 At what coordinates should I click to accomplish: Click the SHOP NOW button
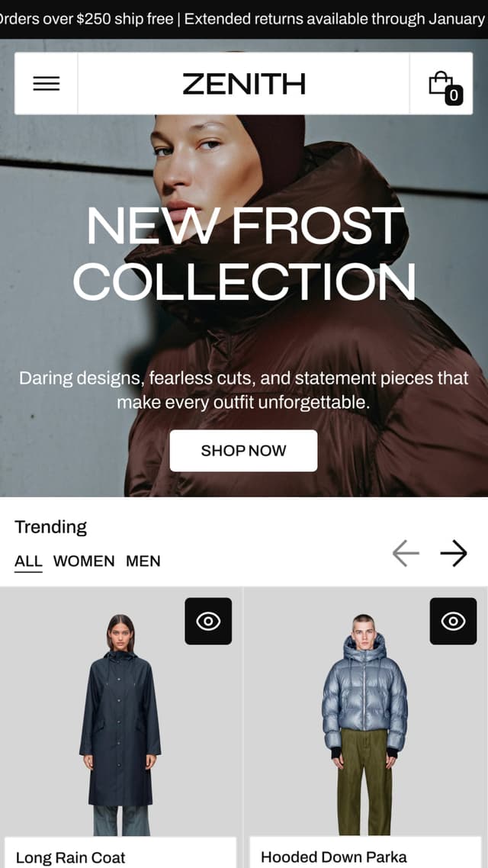click(243, 451)
